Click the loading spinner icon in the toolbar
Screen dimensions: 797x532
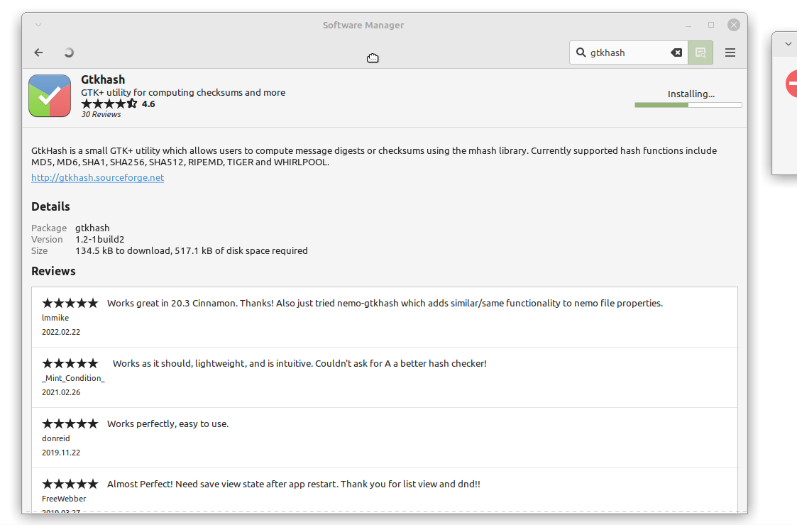pyautogui.click(x=69, y=52)
